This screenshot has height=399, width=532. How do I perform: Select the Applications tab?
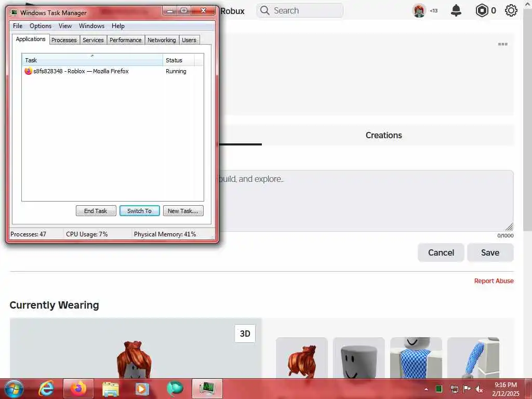point(31,39)
